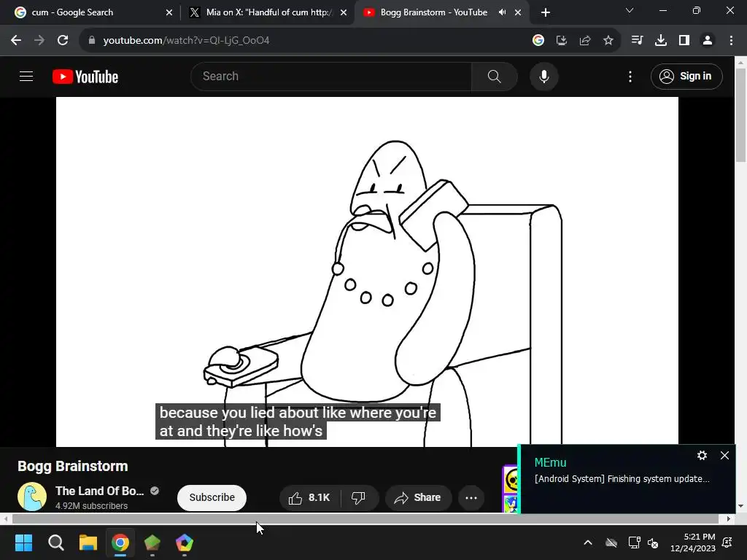747x560 pixels.
Task: Dislike the video
Action: tap(359, 497)
